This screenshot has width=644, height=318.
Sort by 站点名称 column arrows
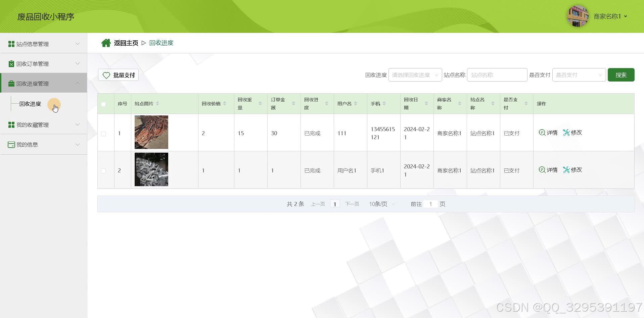pos(493,104)
